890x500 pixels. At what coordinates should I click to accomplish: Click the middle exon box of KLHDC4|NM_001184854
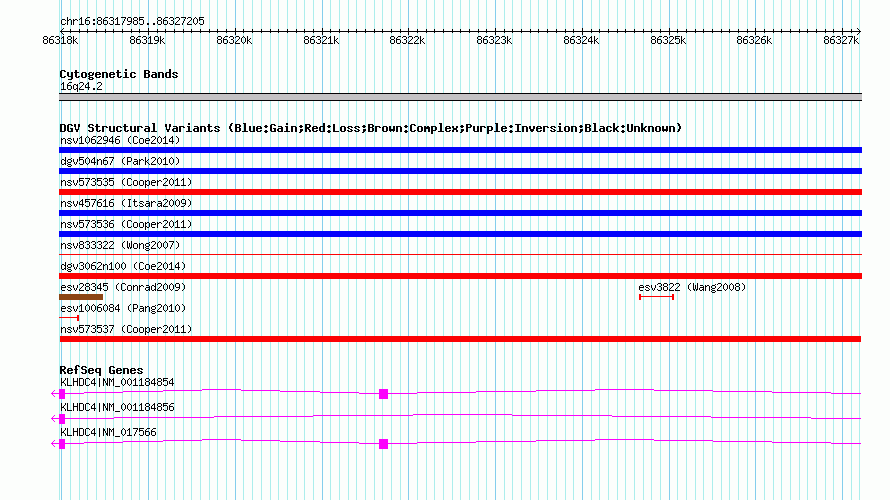pos(384,394)
